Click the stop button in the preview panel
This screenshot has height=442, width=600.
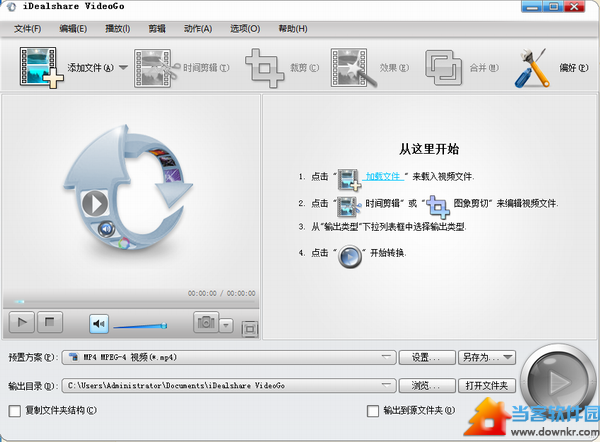click(x=50, y=322)
